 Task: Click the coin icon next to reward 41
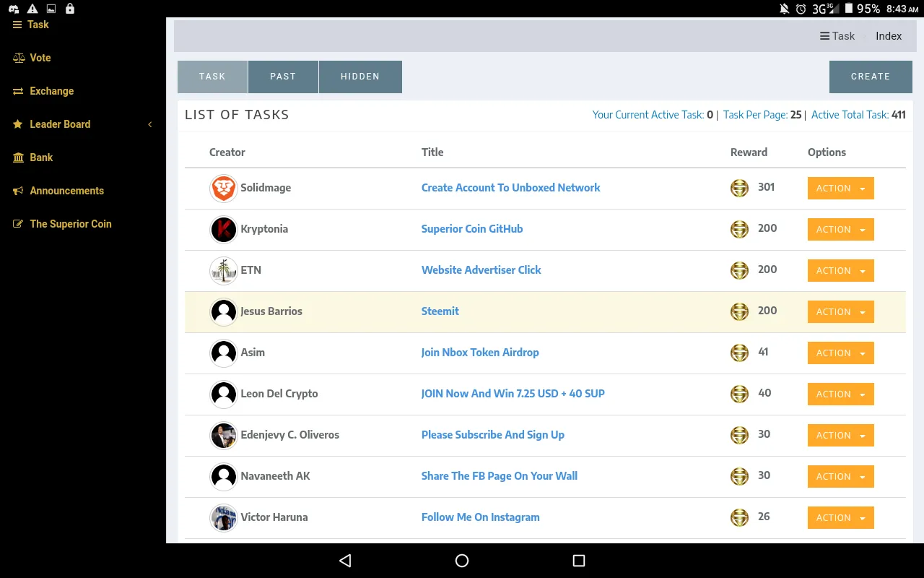click(739, 353)
